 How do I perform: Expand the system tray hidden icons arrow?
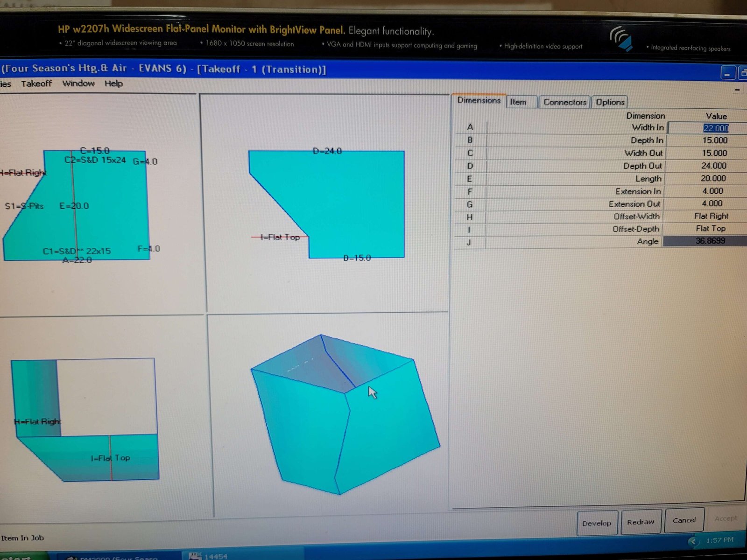pos(693,541)
